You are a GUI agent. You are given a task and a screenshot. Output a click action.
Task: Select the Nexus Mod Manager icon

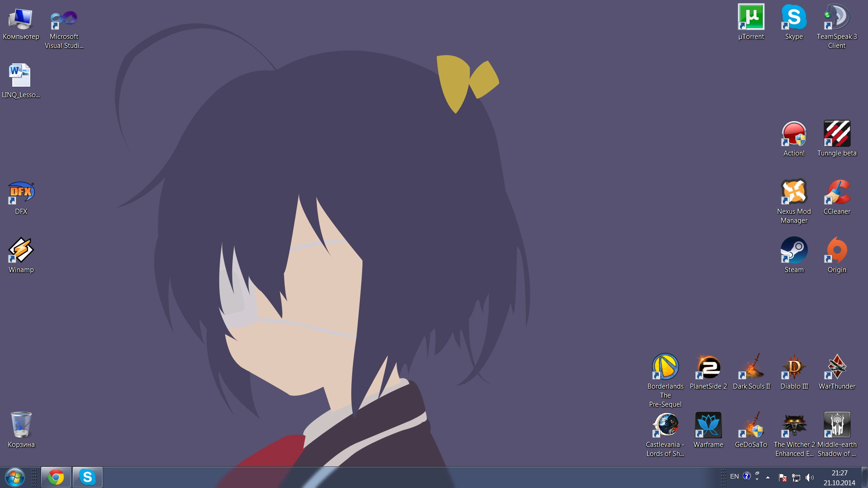[x=794, y=192]
